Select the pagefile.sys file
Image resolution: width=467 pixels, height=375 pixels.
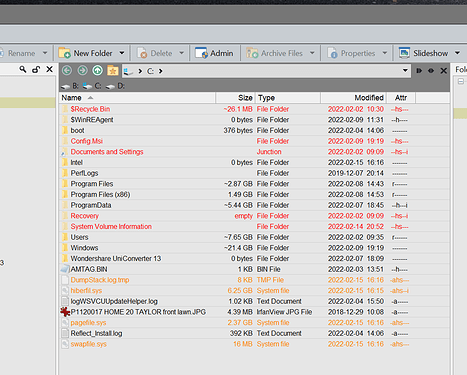pyautogui.click(x=88, y=322)
